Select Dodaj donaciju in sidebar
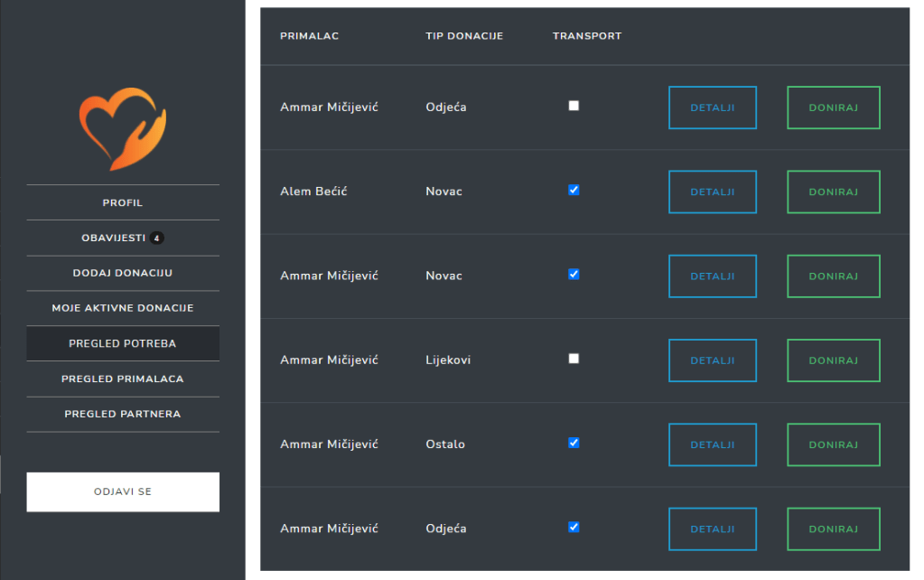Viewport: 924px width, 580px height. pos(123,273)
